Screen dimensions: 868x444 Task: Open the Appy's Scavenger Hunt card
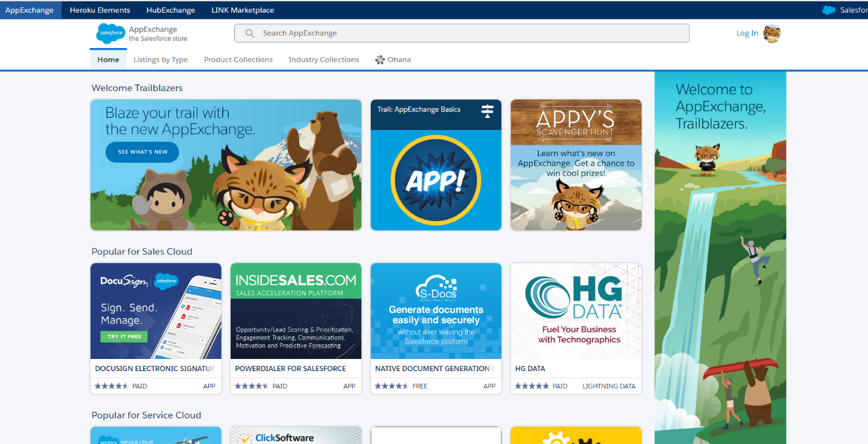pos(576,165)
